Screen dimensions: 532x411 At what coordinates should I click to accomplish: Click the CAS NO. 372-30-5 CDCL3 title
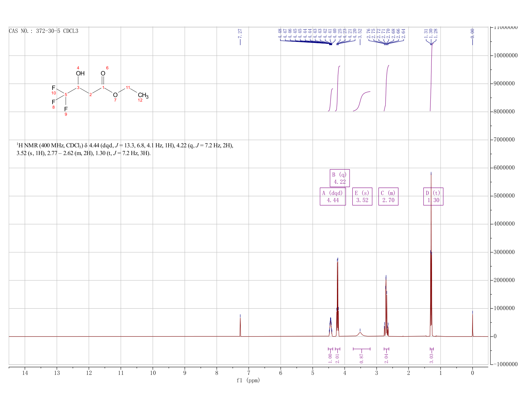click(x=44, y=31)
